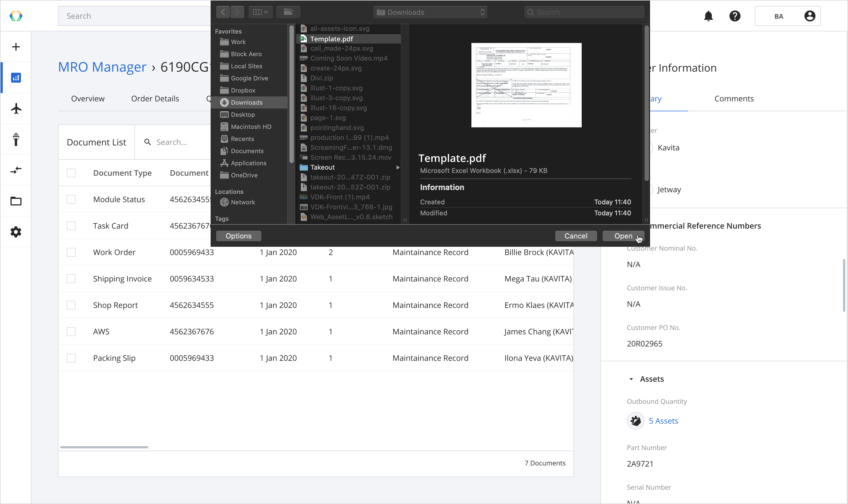Sort by Document Type column header
Image resolution: width=848 pixels, height=504 pixels.
[x=122, y=173]
